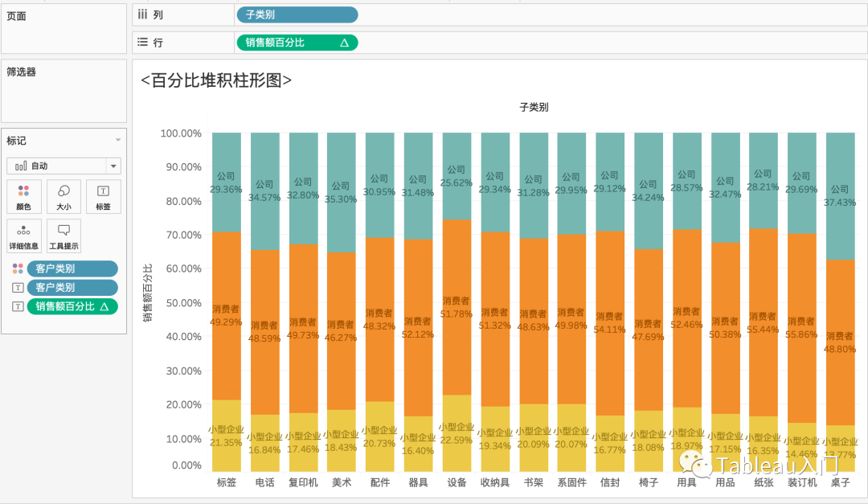The image size is (868, 504).
Task: Click the 页面 shelf header
Action: pyautogui.click(x=17, y=15)
